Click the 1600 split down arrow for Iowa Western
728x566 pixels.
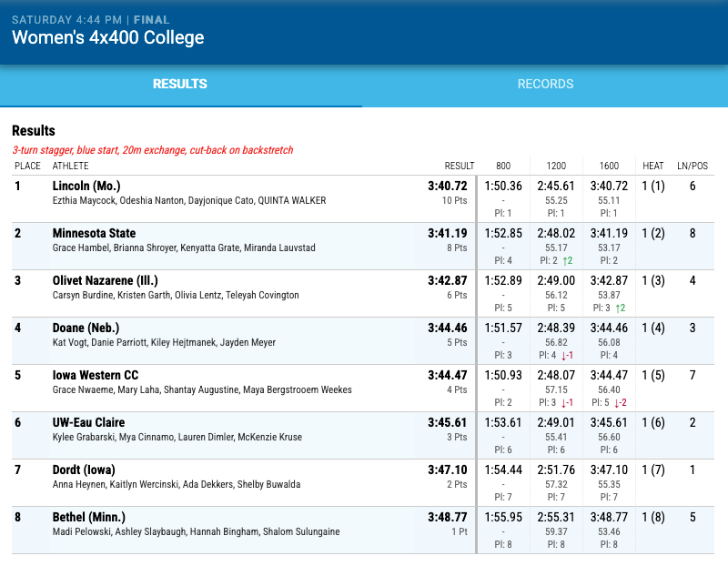coord(621,403)
